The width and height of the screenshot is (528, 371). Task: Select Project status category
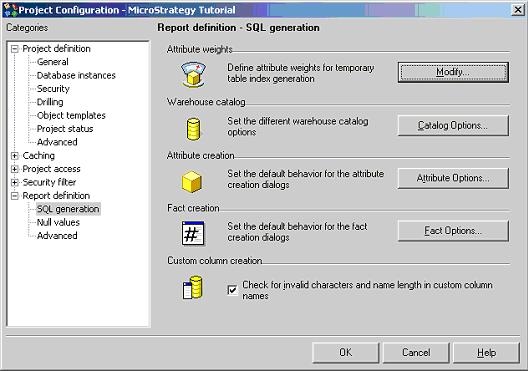[x=65, y=129]
